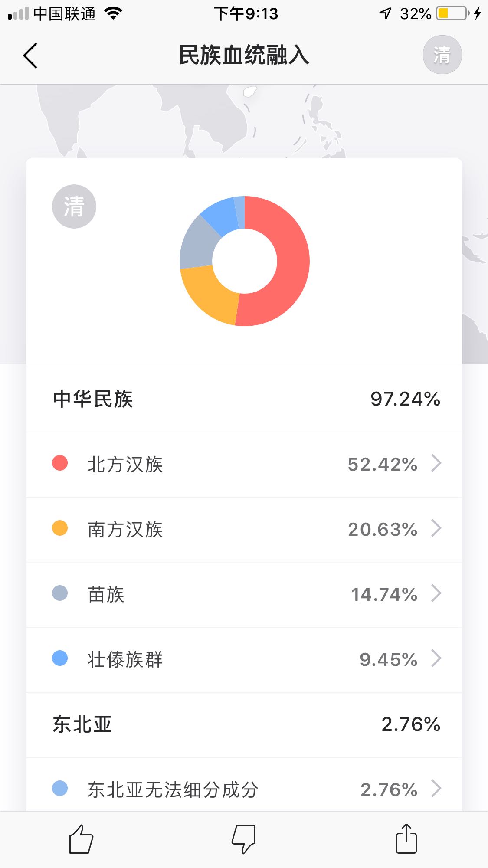This screenshot has height=868, width=488.
Task: Tap the battery icon in the status bar
Action: 452,13
